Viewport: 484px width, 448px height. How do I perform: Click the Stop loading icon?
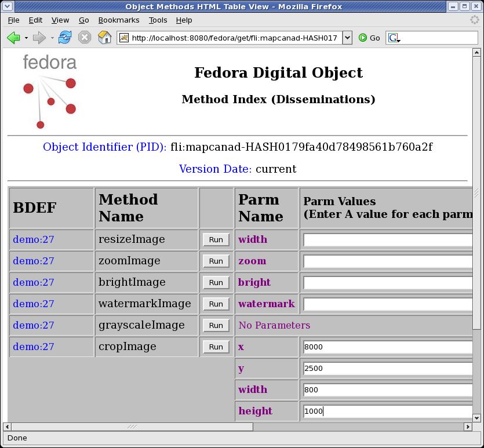point(84,38)
